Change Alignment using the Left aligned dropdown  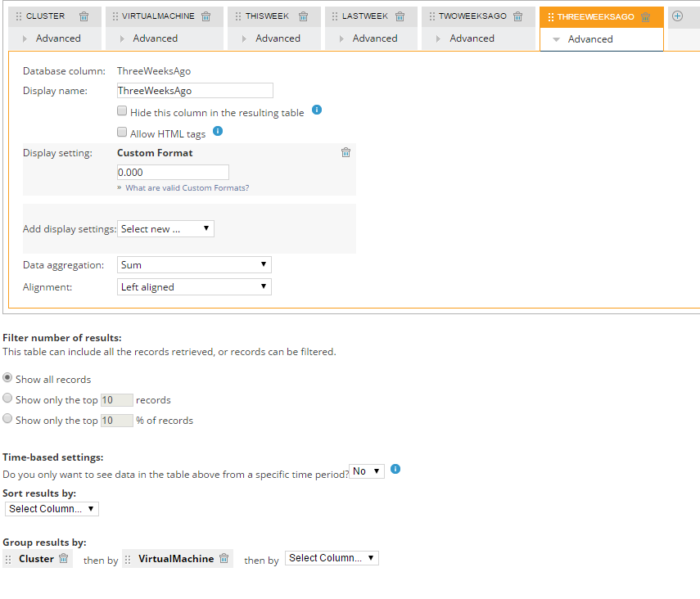193,286
